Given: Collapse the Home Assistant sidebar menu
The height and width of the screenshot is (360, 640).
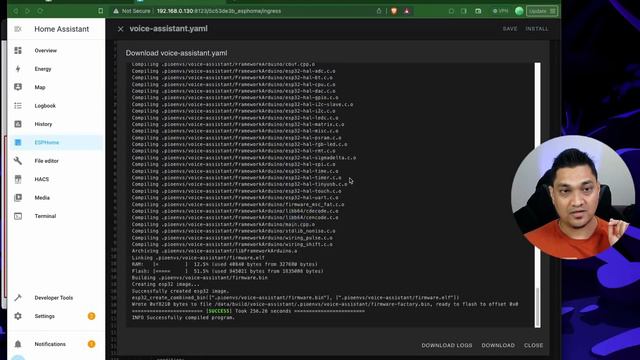Looking at the screenshot, I should click(x=18, y=29).
